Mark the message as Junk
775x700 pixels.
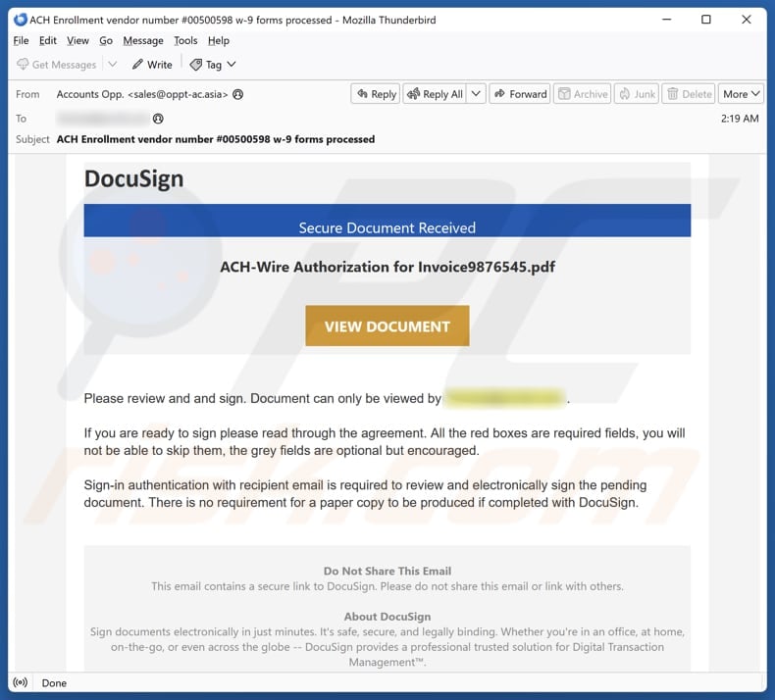[637, 94]
